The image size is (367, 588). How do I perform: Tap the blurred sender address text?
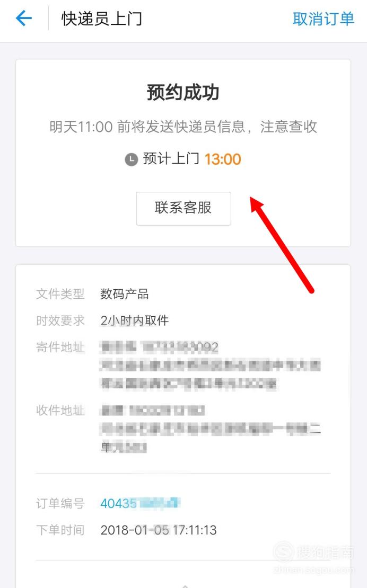pos(210,366)
